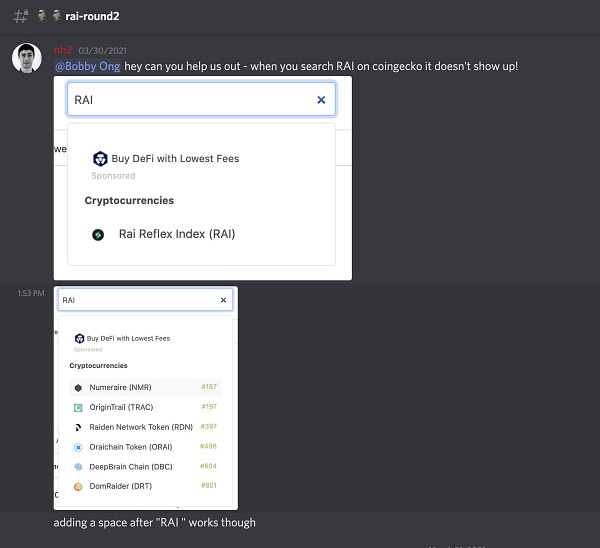The height and width of the screenshot is (548, 600).
Task: Click the sponsor logo beside large Buy DeFi ad
Action: pyautogui.click(x=100, y=158)
